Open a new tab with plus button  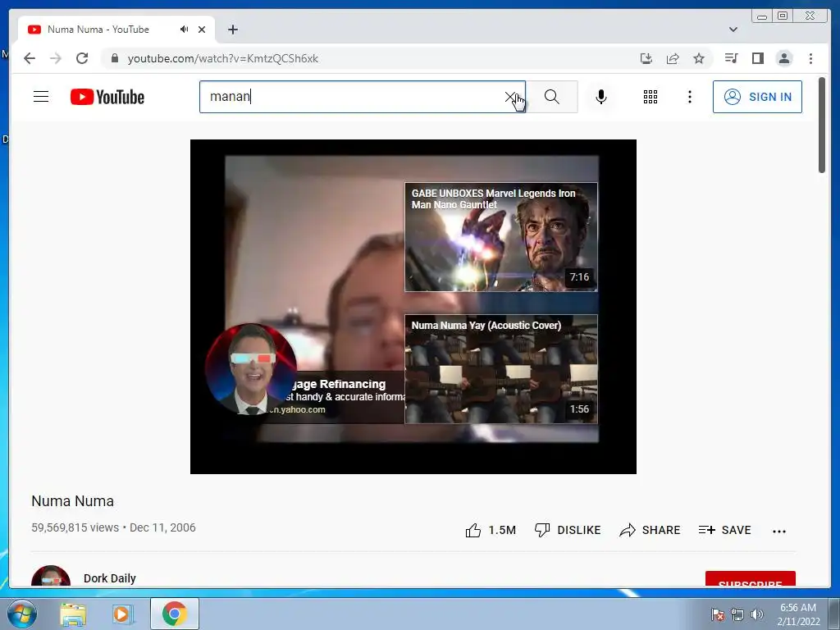pyautogui.click(x=232, y=30)
